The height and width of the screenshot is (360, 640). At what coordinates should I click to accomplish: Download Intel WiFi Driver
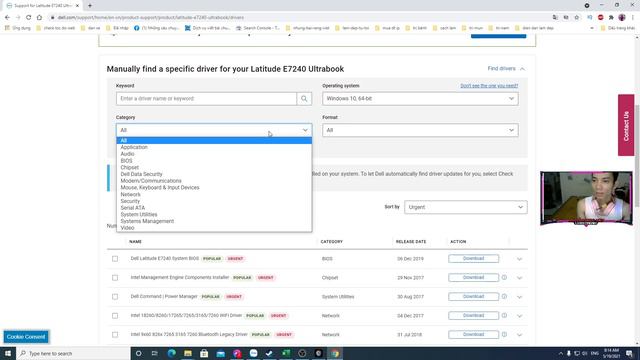[473, 316]
